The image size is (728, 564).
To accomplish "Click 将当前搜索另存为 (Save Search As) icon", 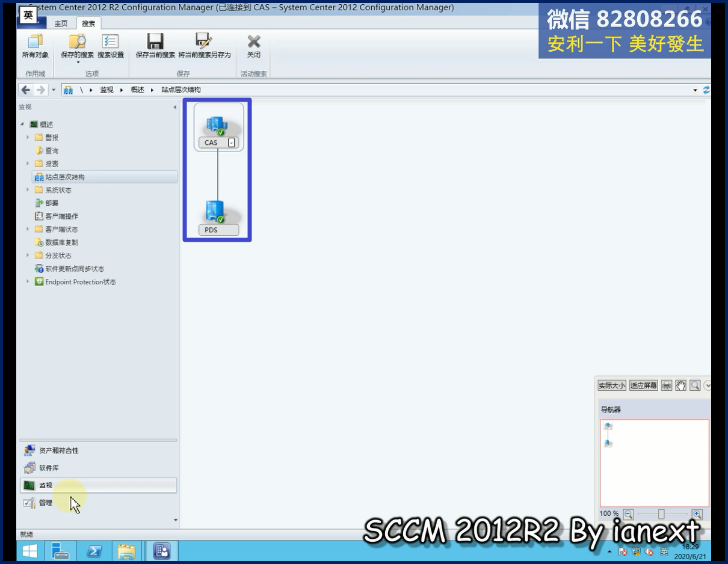I will pyautogui.click(x=204, y=41).
